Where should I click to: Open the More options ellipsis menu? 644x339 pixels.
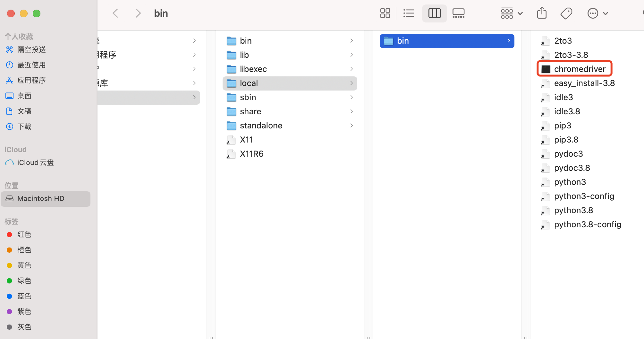point(597,13)
